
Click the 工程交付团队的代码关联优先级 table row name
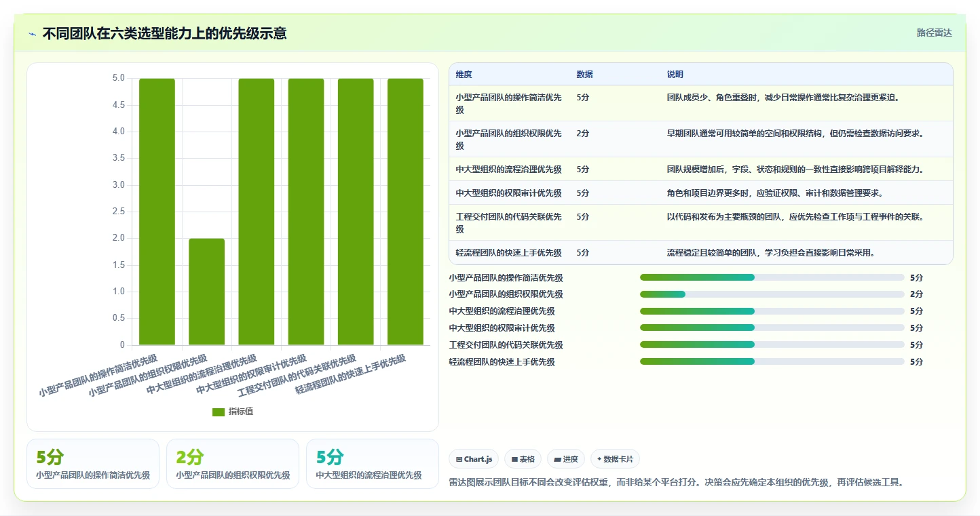(509, 223)
